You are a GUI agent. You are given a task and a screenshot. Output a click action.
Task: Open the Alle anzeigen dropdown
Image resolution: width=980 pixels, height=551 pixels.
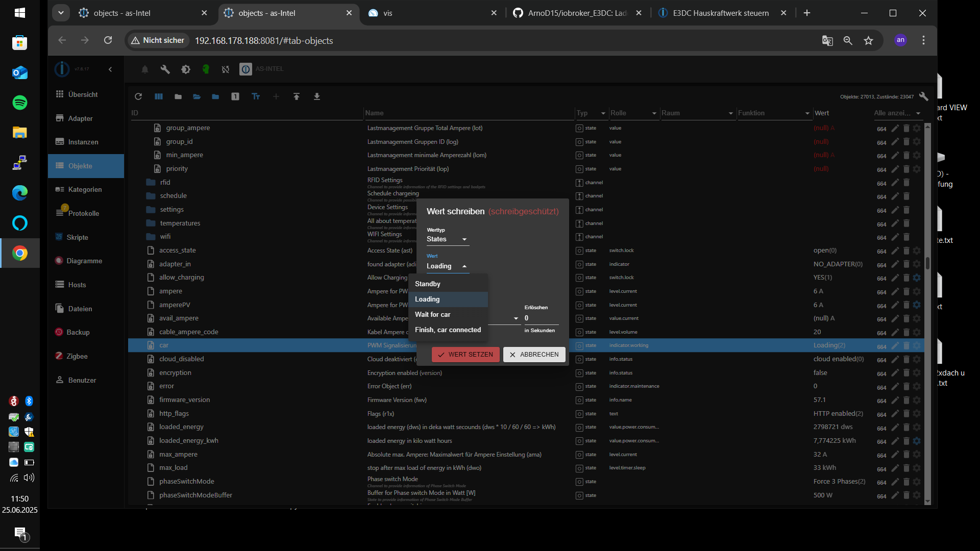coord(897,113)
